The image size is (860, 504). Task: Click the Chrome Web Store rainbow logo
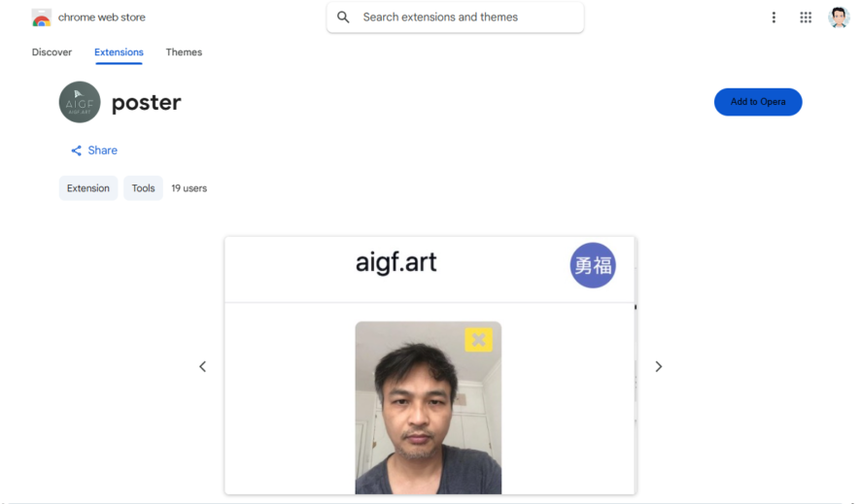(x=41, y=17)
